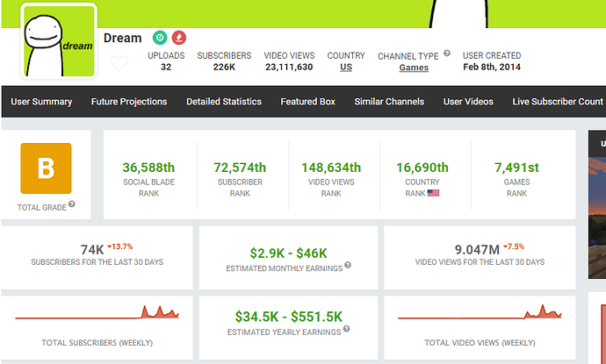Viewport: 606px width, 364px height.
Task: Click the 7,491st games rank value
Action: coord(516,168)
